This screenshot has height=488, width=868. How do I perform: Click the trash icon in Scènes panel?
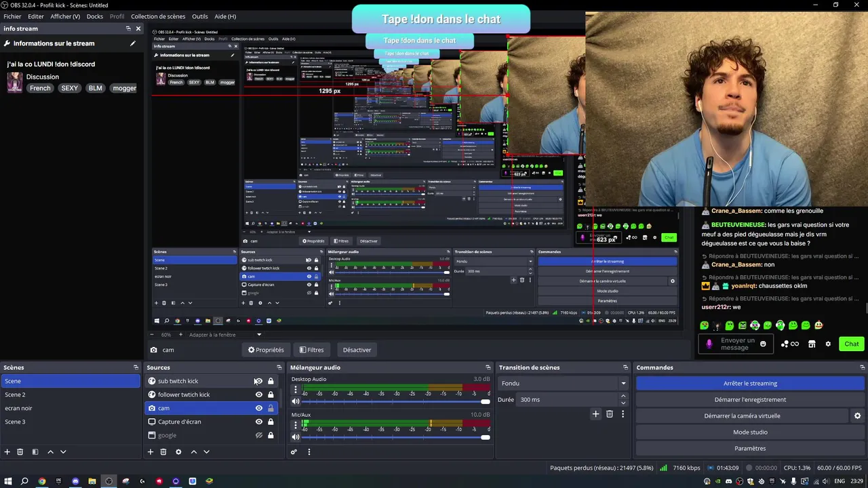pos(20,452)
